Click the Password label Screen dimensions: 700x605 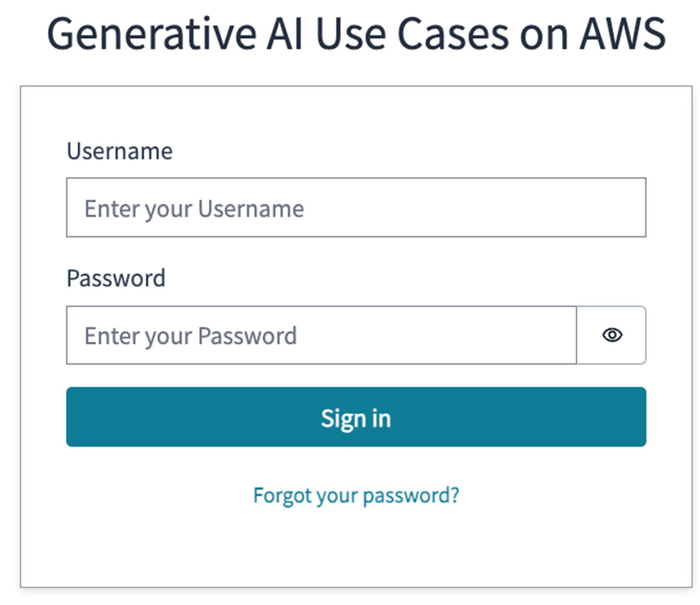[116, 278]
